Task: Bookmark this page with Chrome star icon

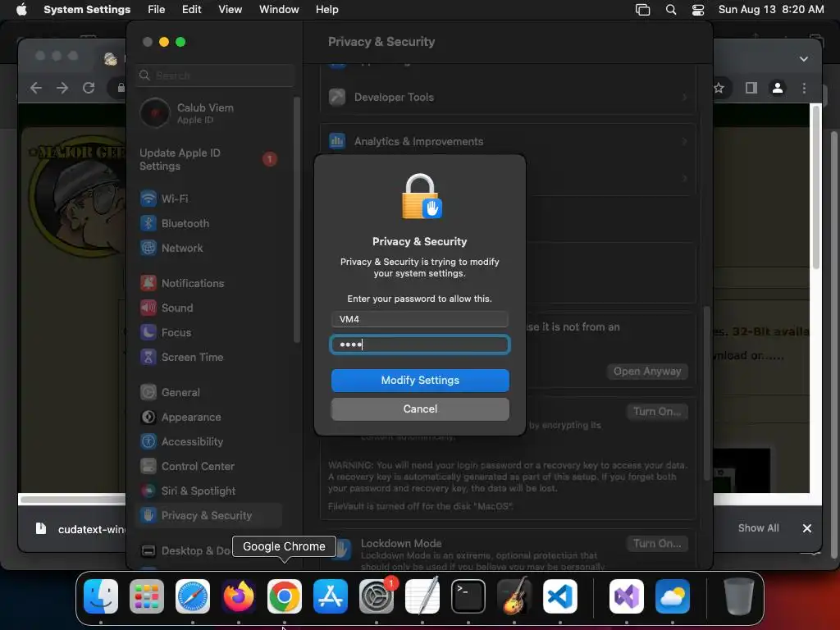Action: tap(719, 88)
